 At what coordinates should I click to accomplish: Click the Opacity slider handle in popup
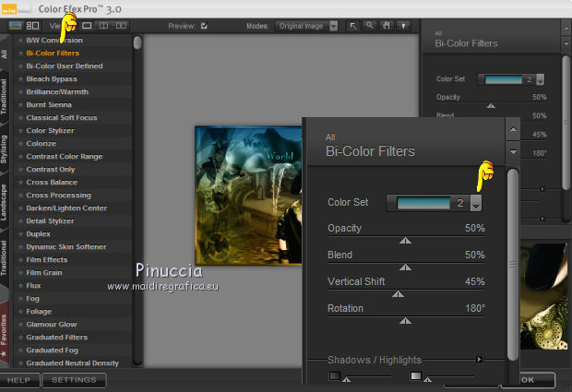pos(405,241)
